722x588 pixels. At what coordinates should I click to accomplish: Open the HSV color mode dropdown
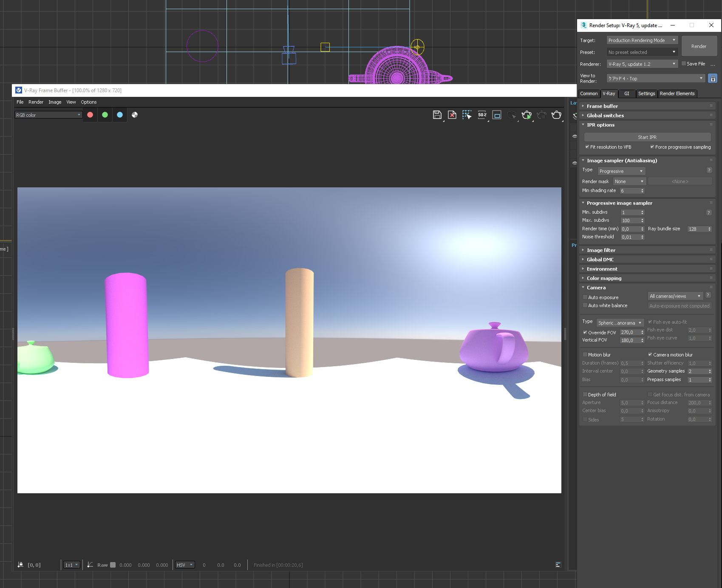click(x=185, y=565)
